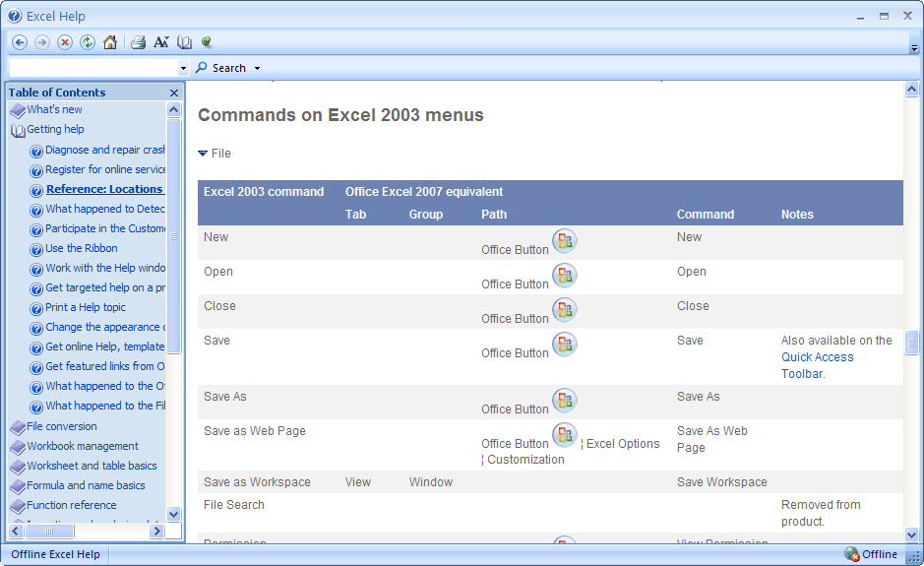Toggle the Keep On Top pin
Viewport: 924px width, 566px height.
click(207, 42)
